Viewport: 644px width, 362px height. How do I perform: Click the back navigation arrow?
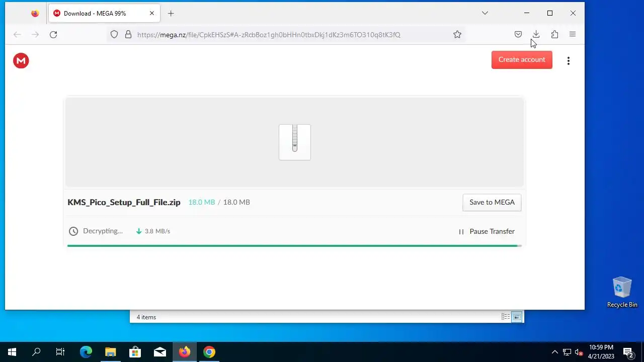[17, 34]
